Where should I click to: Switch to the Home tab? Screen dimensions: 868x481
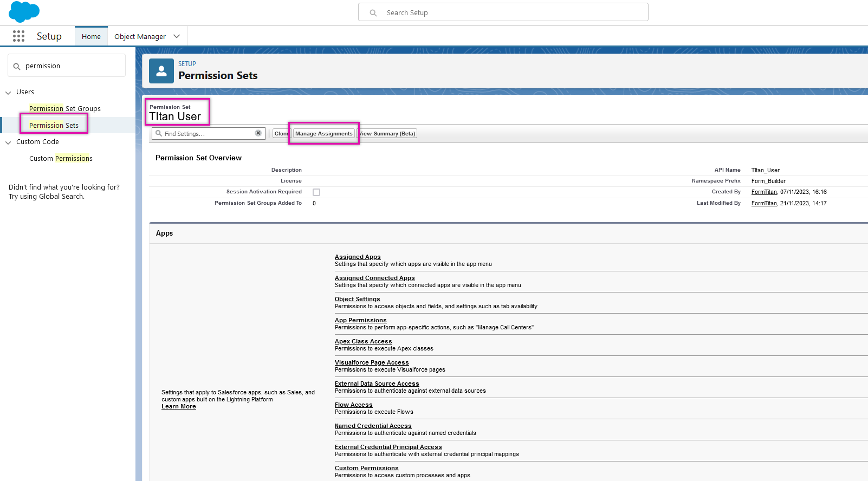91,36
